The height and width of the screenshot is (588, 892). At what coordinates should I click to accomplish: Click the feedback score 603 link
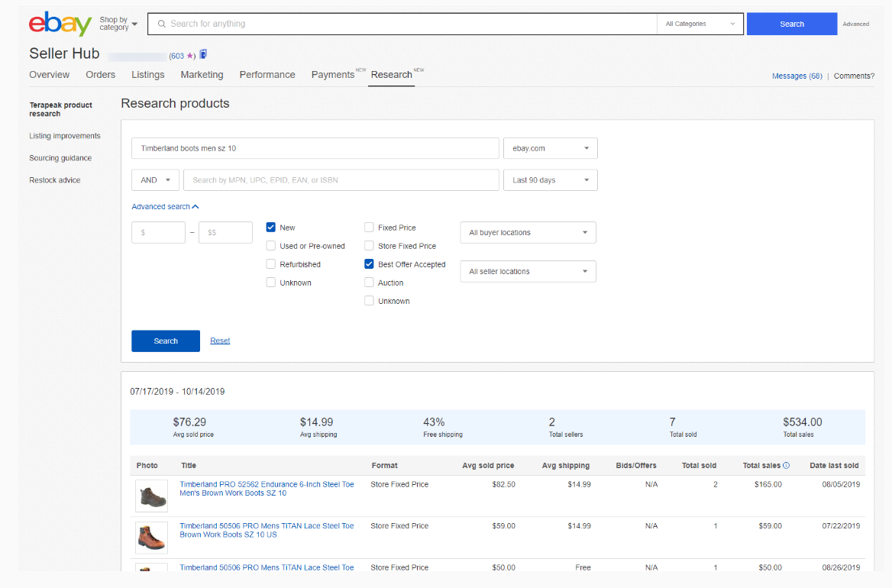click(177, 56)
